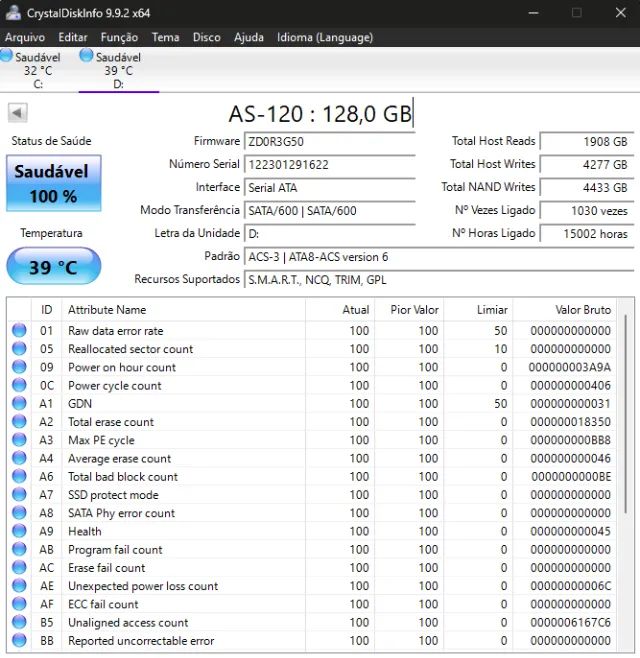Screen dimensions: 640x658
Task: Open the Arquivo menu
Action: 25,37
